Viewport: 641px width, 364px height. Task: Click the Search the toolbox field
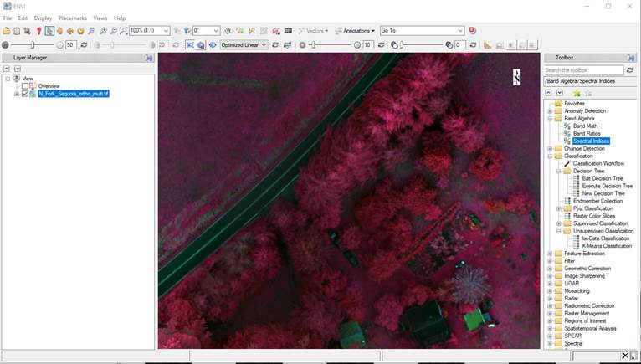click(x=583, y=70)
